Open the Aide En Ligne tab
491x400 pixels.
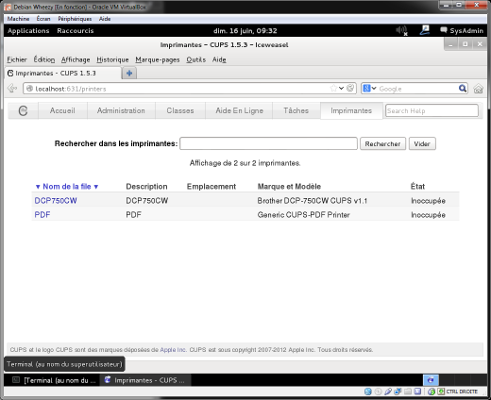point(239,111)
